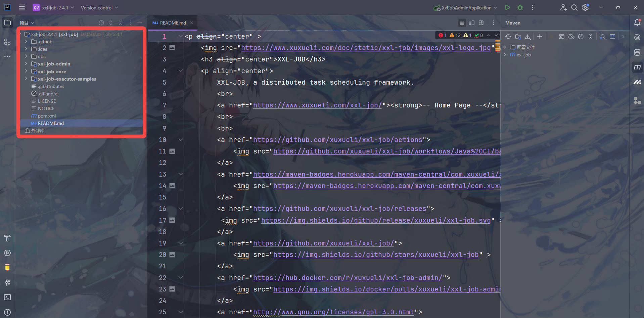Expand all project tree nodes
644x318 pixels.
pos(111,23)
